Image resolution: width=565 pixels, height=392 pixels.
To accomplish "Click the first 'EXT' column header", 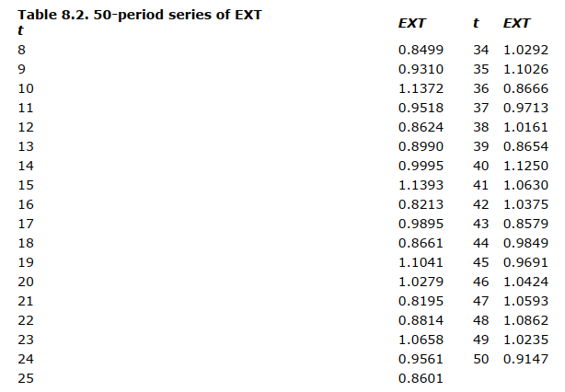I will click(x=410, y=23).
